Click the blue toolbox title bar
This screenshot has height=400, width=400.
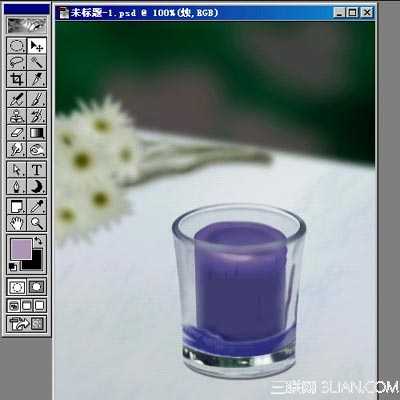pos(26,9)
